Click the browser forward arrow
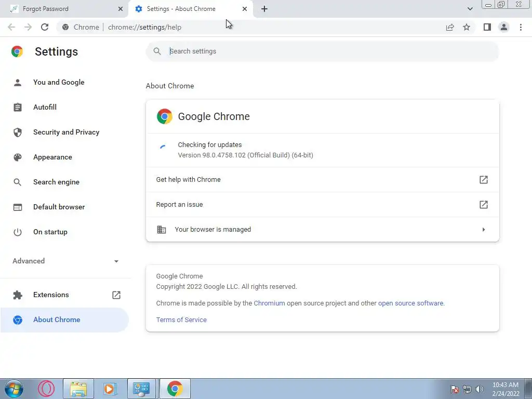Screen dimensions: 532x399 28,27
